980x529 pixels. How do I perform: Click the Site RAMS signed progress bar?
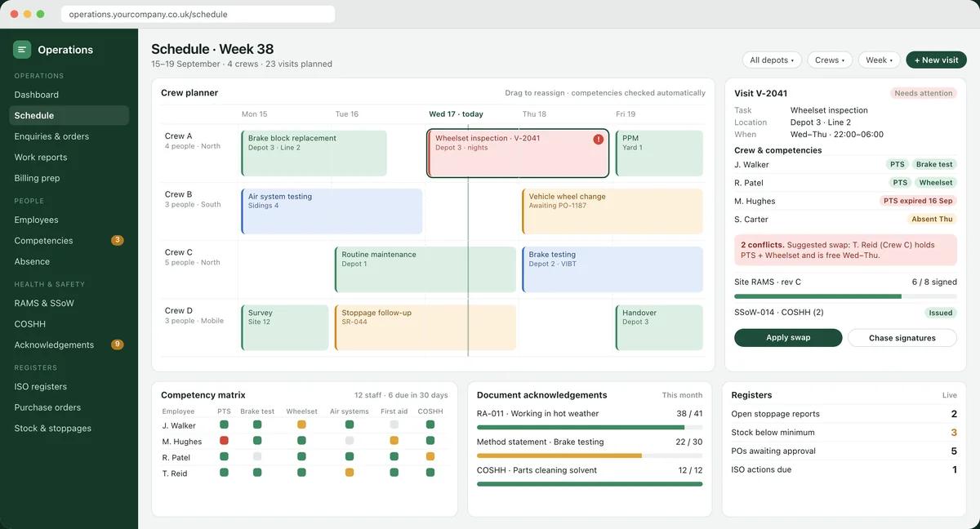[x=845, y=296]
